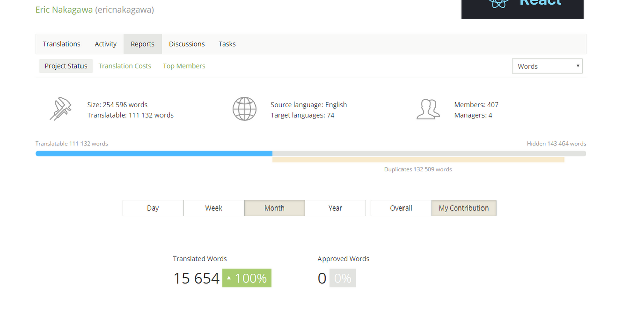Click 'Members: 407' text
The height and width of the screenshot is (310, 644).
point(476,105)
